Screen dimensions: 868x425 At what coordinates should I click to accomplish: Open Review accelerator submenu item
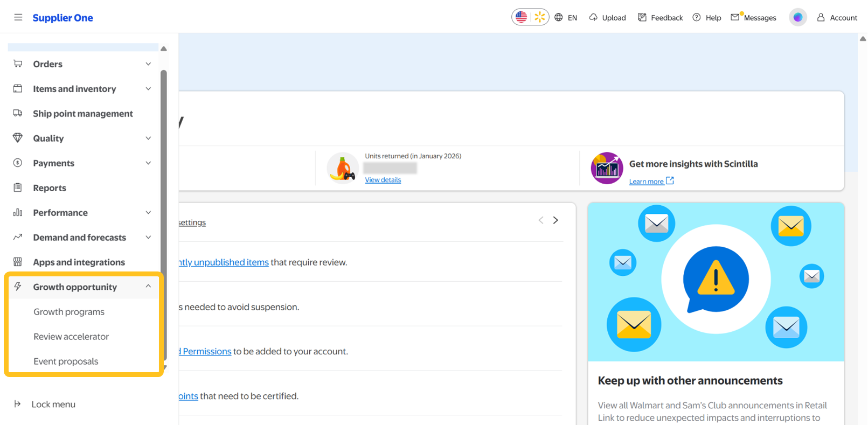click(x=71, y=337)
